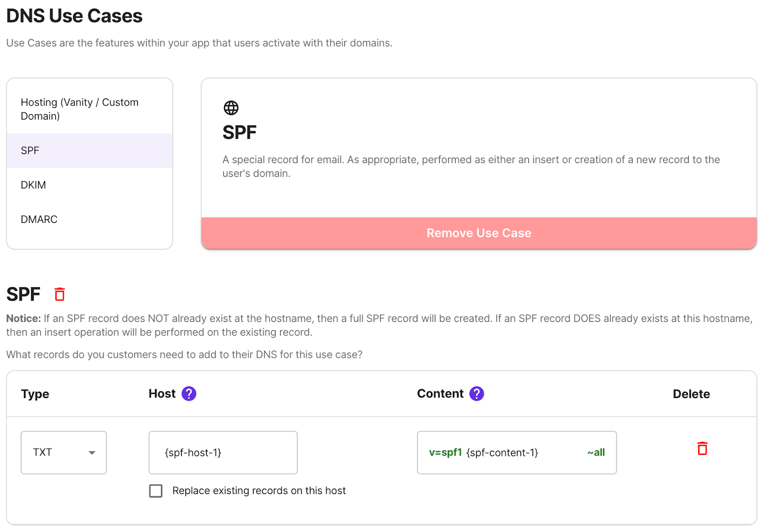Click the globe icon above SPF heading
Screen dimensions: 766x532
[x=232, y=108]
